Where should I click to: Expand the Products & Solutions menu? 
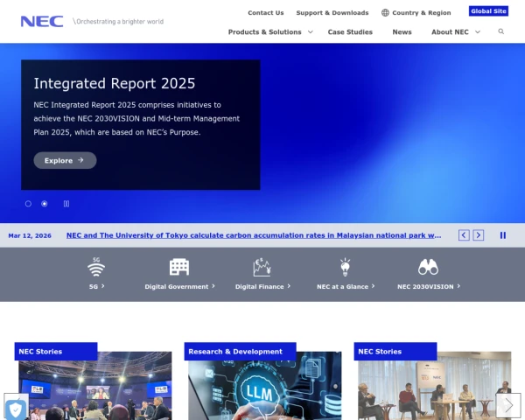click(269, 31)
